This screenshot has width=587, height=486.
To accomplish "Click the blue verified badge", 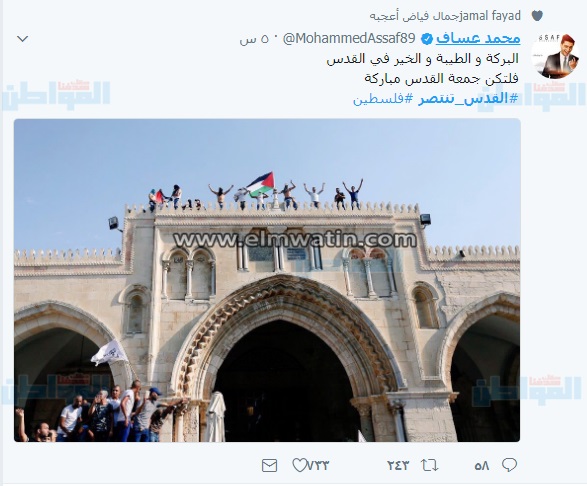I will click(x=427, y=39).
